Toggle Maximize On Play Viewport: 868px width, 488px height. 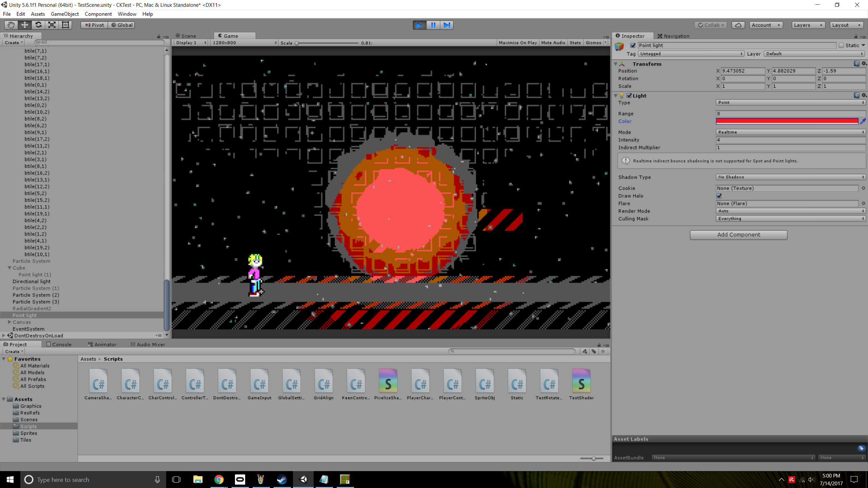(x=518, y=43)
